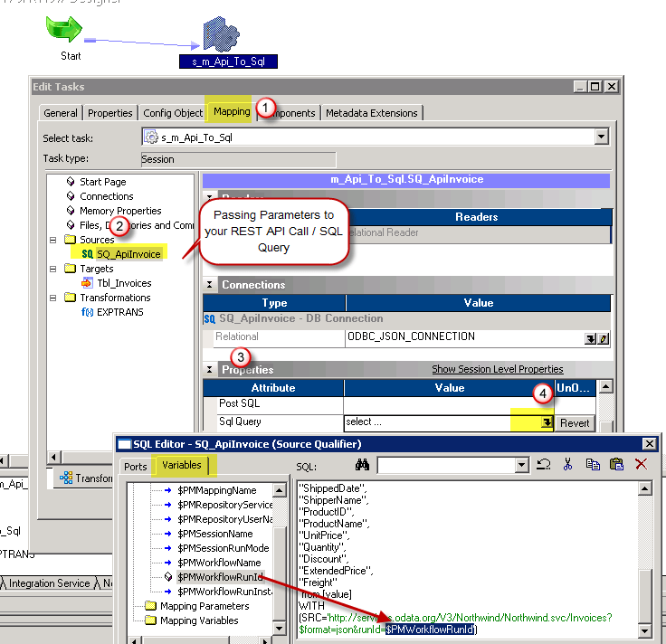
Task: Click the paste clipboard icon in SQL Editor
Action: pos(616,464)
